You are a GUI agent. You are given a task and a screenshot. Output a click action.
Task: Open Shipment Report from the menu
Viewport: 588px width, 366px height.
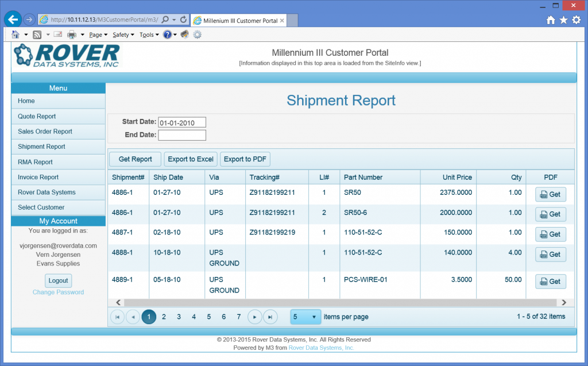[x=58, y=147]
